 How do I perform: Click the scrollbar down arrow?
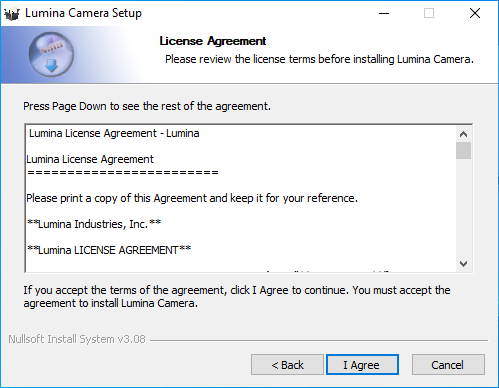click(463, 264)
